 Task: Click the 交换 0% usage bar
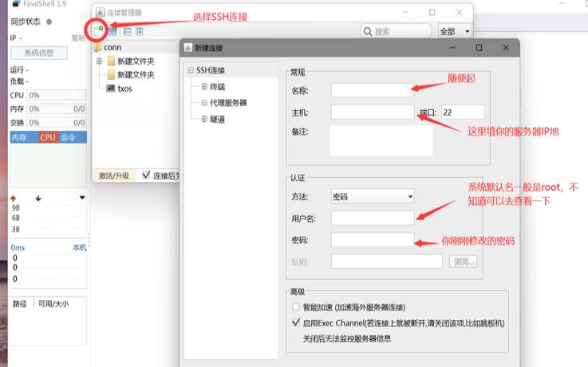57,123
